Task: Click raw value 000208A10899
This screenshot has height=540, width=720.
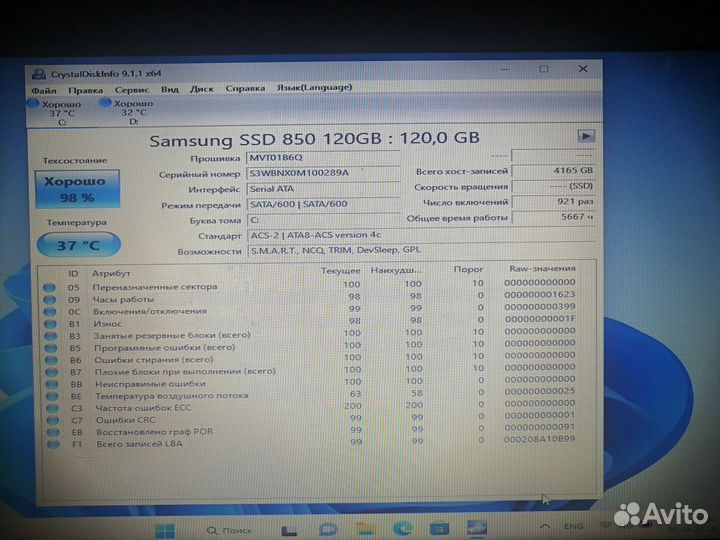Action: pyautogui.click(x=539, y=439)
